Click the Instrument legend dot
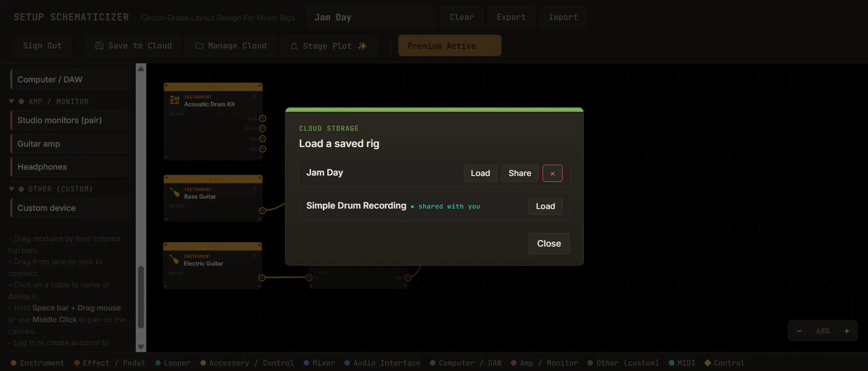The image size is (868, 371). click(x=14, y=363)
